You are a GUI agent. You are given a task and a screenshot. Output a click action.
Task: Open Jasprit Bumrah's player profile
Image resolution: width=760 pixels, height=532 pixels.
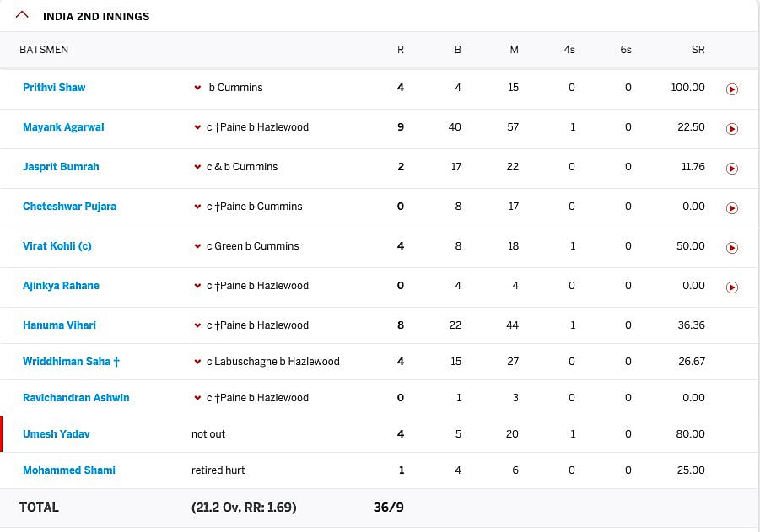click(61, 167)
